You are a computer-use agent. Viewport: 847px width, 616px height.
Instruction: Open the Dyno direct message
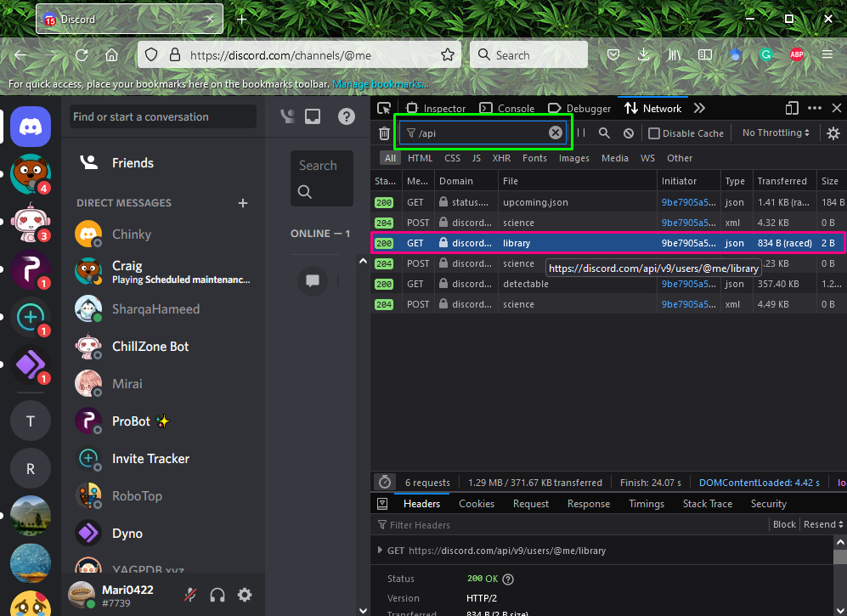163,534
